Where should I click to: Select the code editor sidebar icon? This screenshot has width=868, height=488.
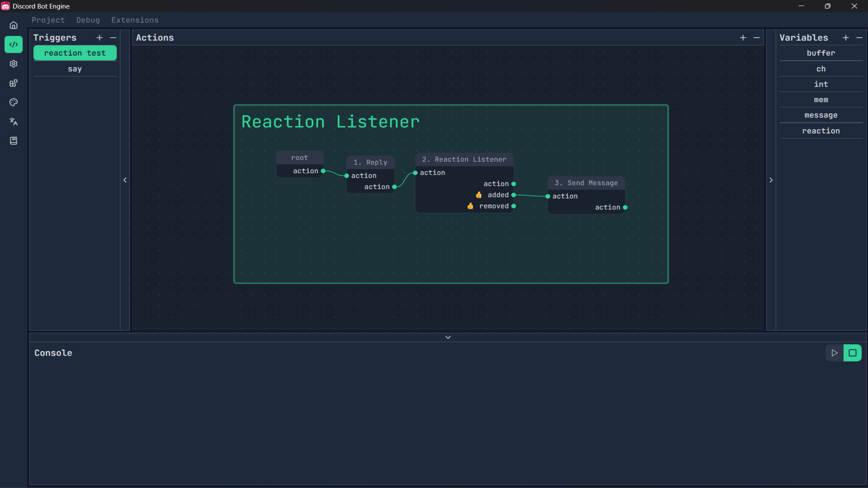pyautogui.click(x=14, y=44)
